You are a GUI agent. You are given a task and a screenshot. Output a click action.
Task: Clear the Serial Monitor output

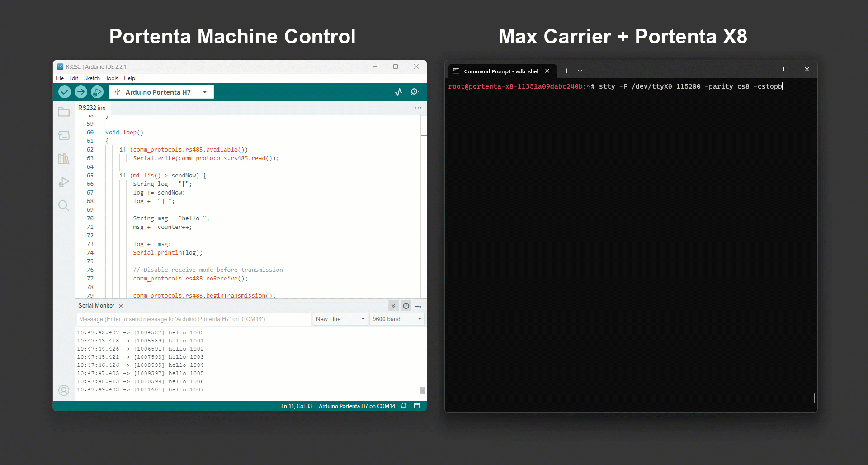(418, 306)
